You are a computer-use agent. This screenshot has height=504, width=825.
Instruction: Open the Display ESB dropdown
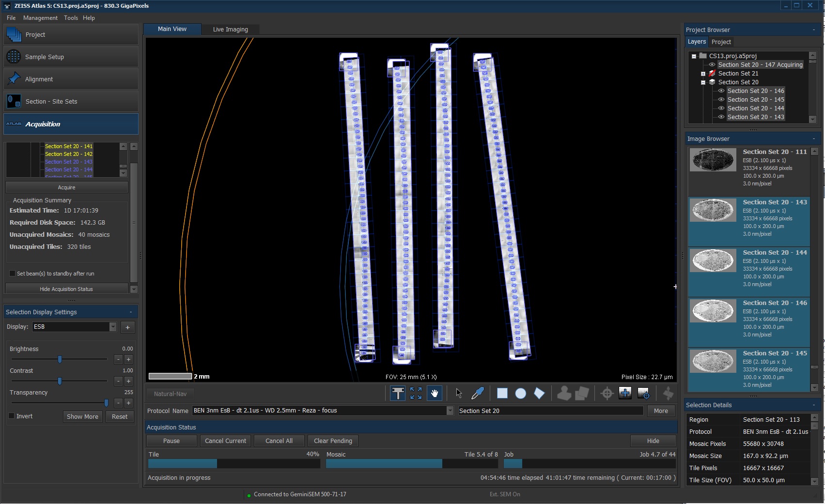(113, 327)
